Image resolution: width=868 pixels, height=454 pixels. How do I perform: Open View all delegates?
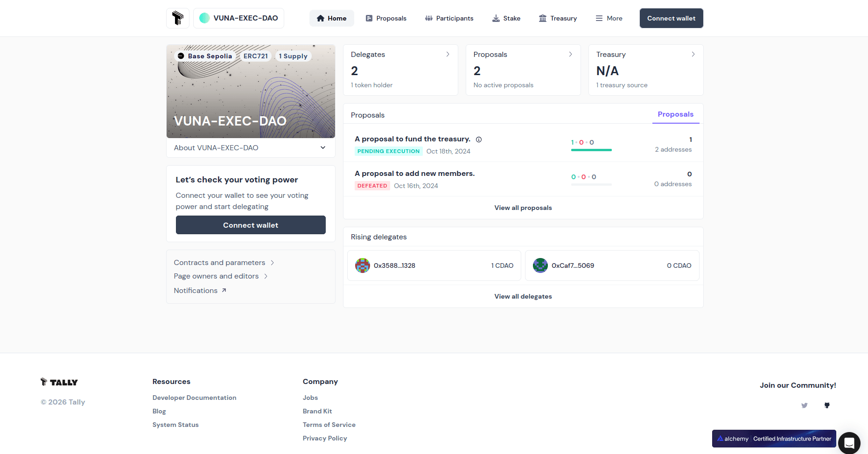coord(523,296)
